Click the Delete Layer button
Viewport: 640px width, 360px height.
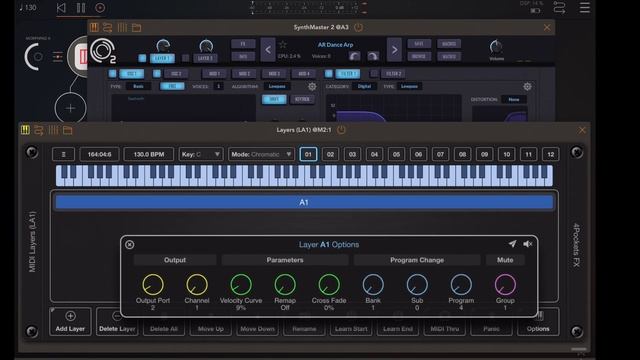pyautogui.click(x=117, y=322)
